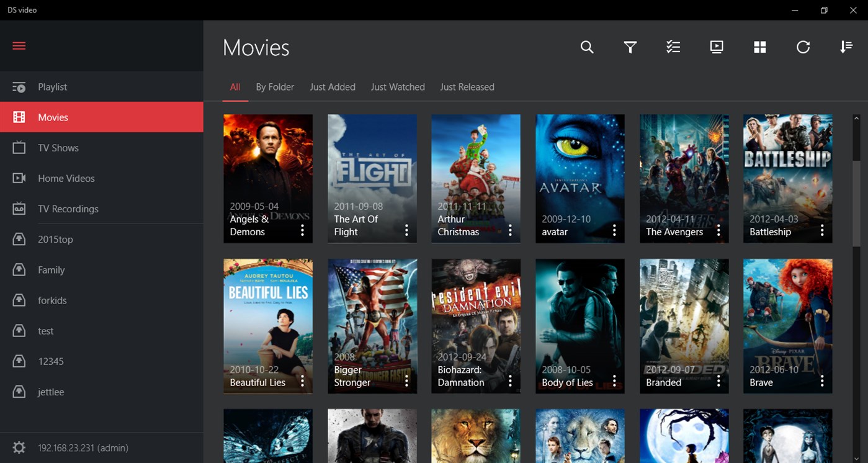Collapse the sidebar with hamburger menu
The width and height of the screenshot is (868, 463).
pos(19,45)
